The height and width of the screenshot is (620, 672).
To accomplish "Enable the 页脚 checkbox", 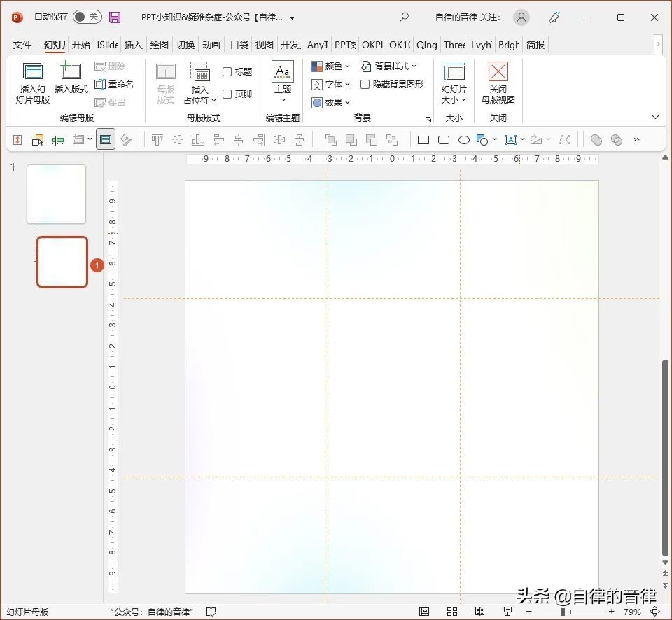I will tap(227, 93).
